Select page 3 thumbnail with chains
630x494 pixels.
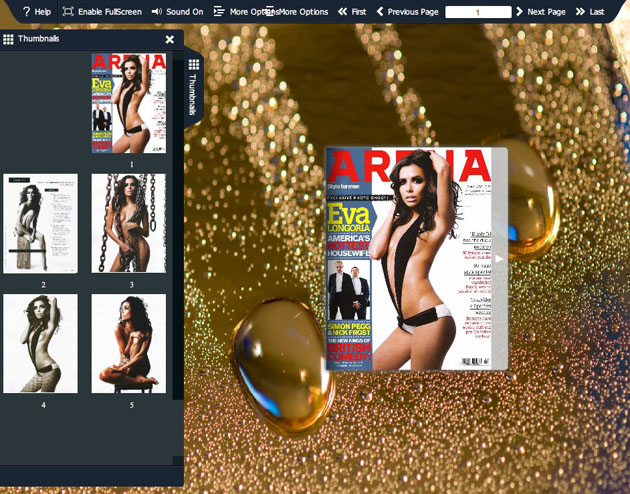click(x=129, y=224)
